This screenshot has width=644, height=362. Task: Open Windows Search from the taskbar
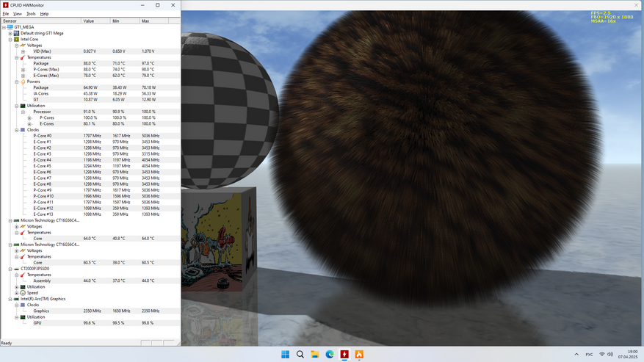(300, 354)
